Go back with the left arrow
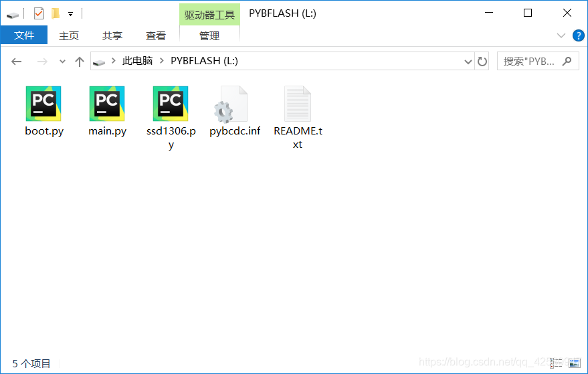The height and width of the screenshot is (374, 588). (x=17, y=61)
